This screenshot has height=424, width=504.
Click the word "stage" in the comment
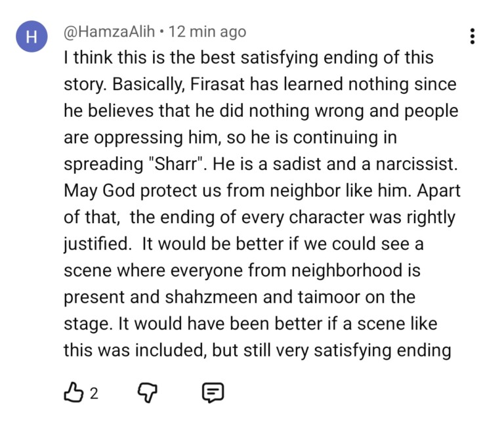coord(83,324)
